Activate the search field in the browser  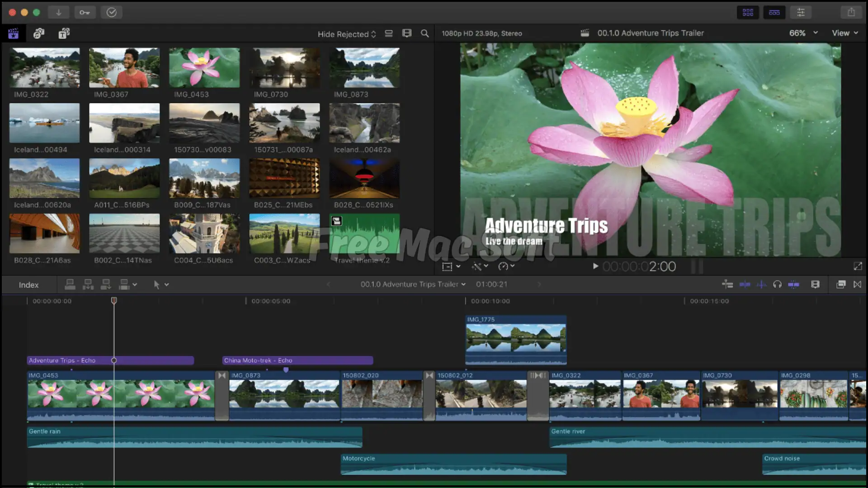click(425, 33)
